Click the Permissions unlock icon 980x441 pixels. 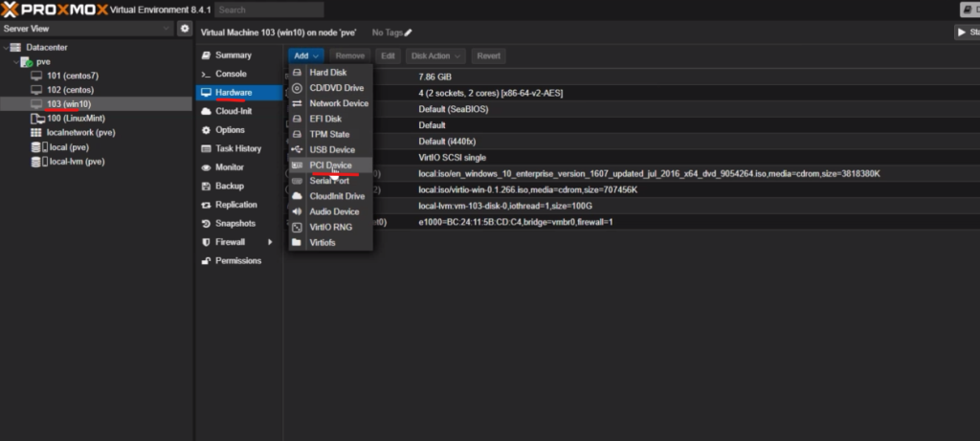(206, 261)
